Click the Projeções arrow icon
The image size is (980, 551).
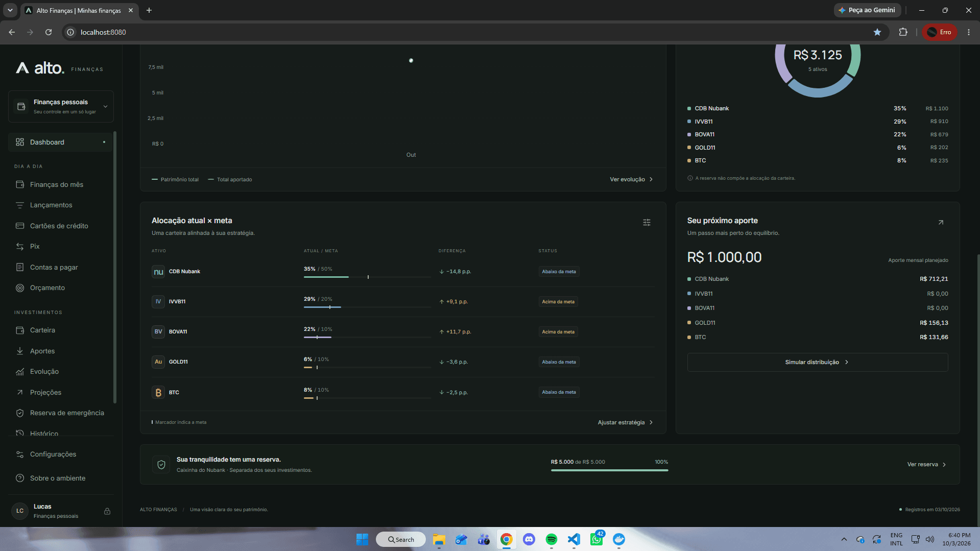(20, 392)
